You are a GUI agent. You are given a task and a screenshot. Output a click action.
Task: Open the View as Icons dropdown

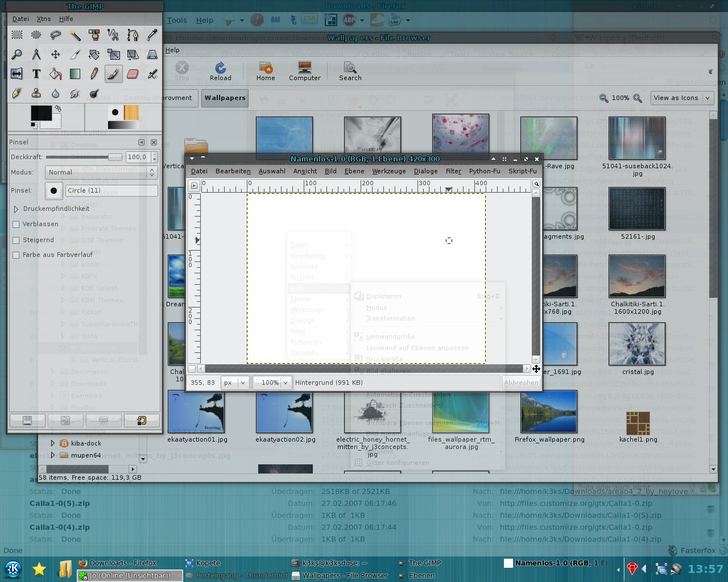pyautogui.click(x=682, y=98)
